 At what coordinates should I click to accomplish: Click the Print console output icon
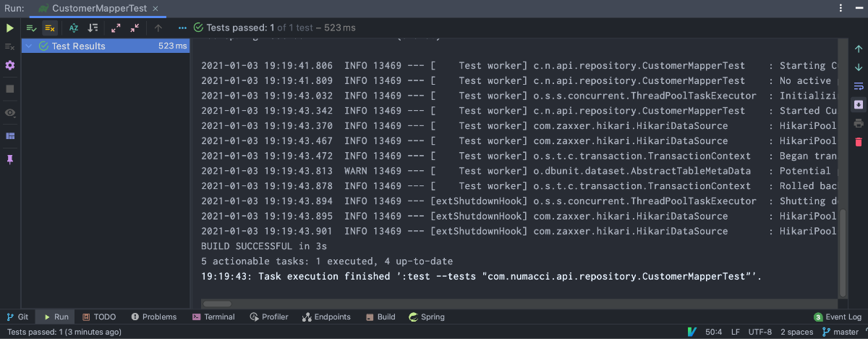[859, 123]
